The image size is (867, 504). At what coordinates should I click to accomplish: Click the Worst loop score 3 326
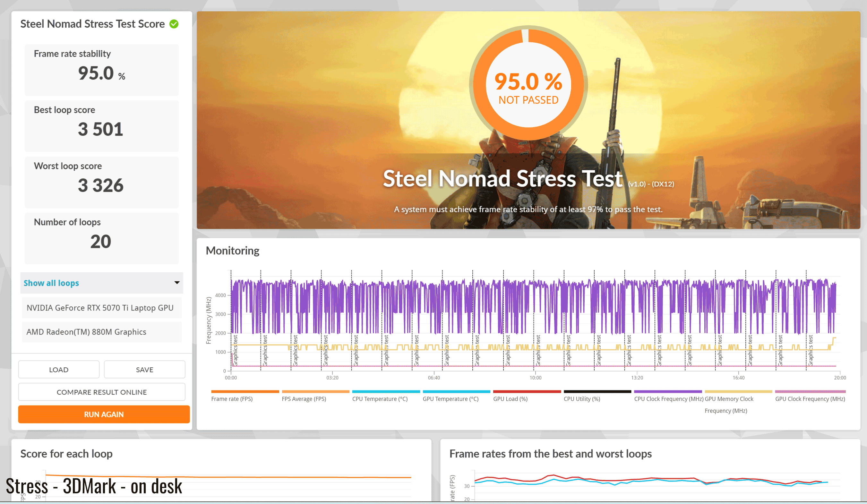100,185
